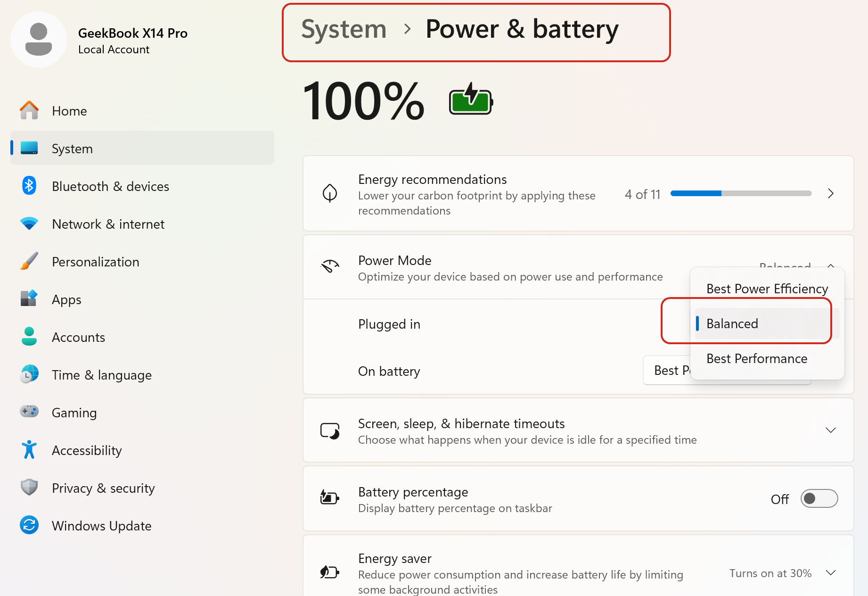Click the Gaming controller icon
This screenshot has width=868, height=596.
click(29, 412)
